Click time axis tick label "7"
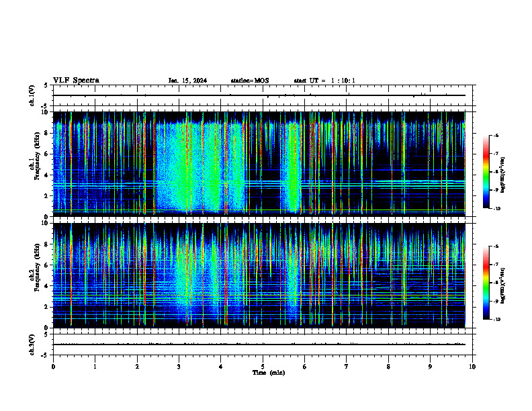The height and width of the screenshot is (411, 532). pyautogui.click(x=347, y=367)
